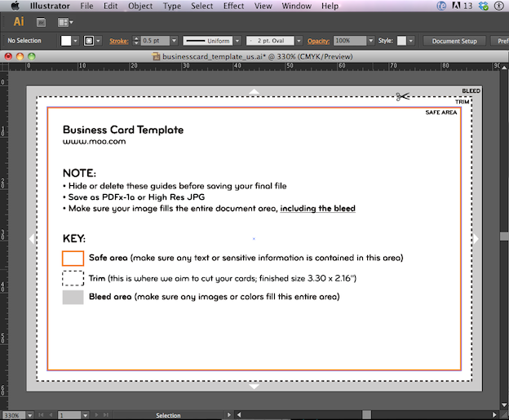This screenshot has width=509, height=420.
Task: Click the scissors icon on trim line
Action: (402, 96)
